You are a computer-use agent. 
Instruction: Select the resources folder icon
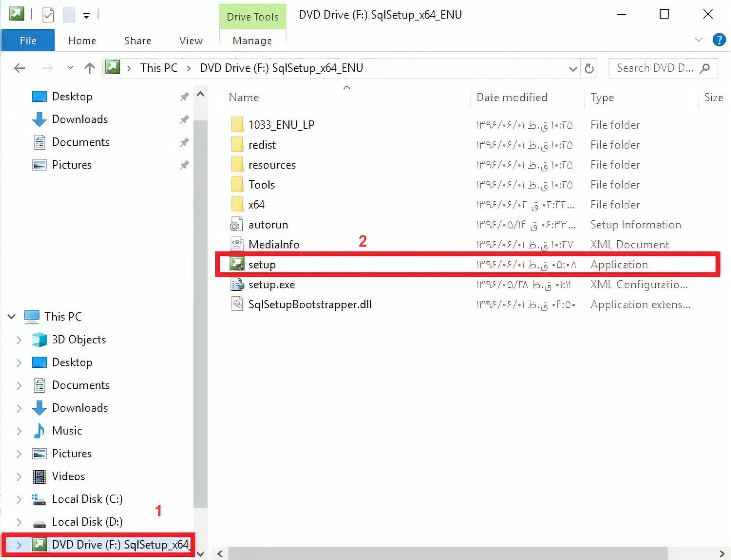[x=237, y=164]
